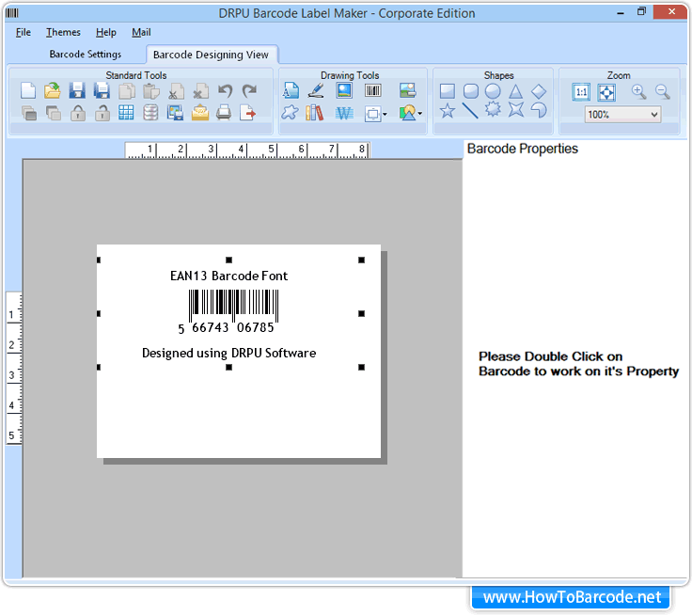Close the DRPU Barcode Label Maker window
This screenshot has height=616, width=692.
coord(670,12)
